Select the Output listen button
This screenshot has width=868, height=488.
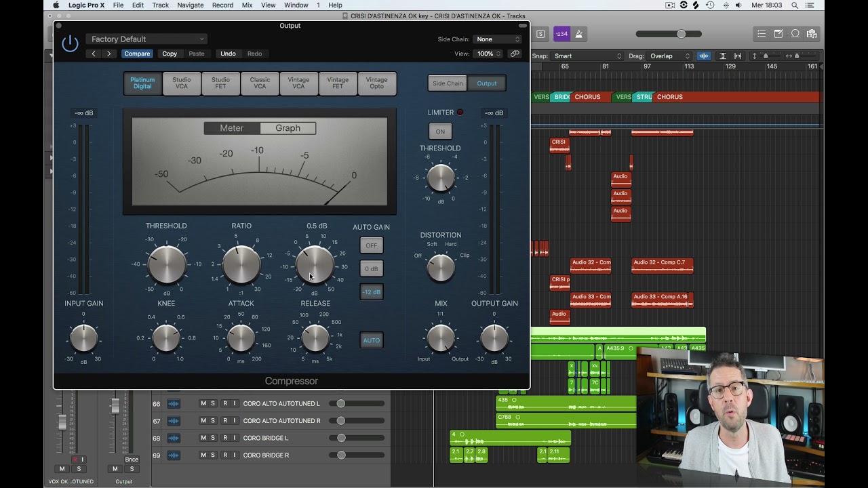click(487, 83)
